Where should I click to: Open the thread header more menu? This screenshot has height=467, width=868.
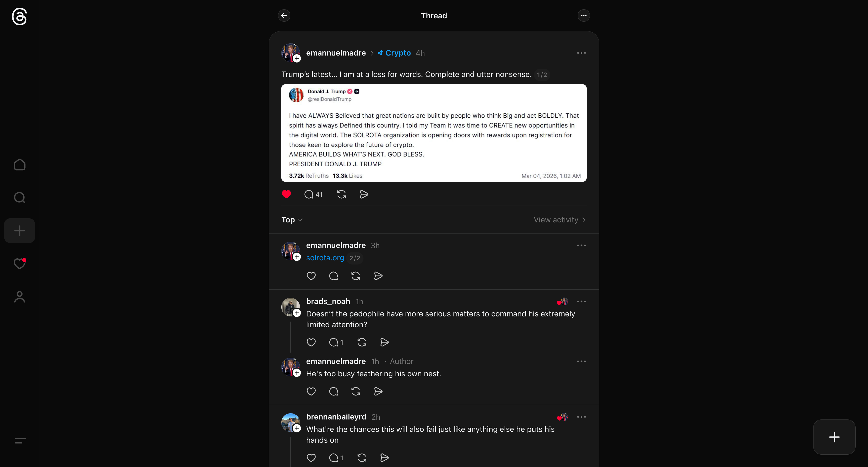[584, 15]
